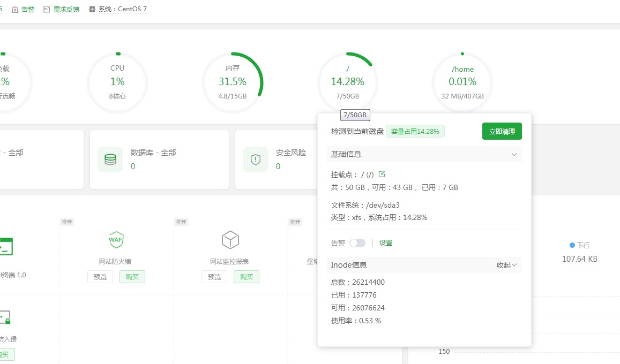620x364 pixels.
Task: Toggle the 告警 alert switch
Action: [357, 243]
